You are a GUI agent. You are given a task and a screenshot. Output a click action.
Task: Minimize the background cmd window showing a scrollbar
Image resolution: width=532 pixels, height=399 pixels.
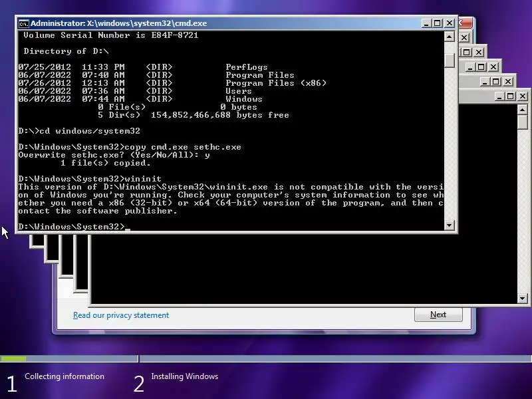[499, 96]
